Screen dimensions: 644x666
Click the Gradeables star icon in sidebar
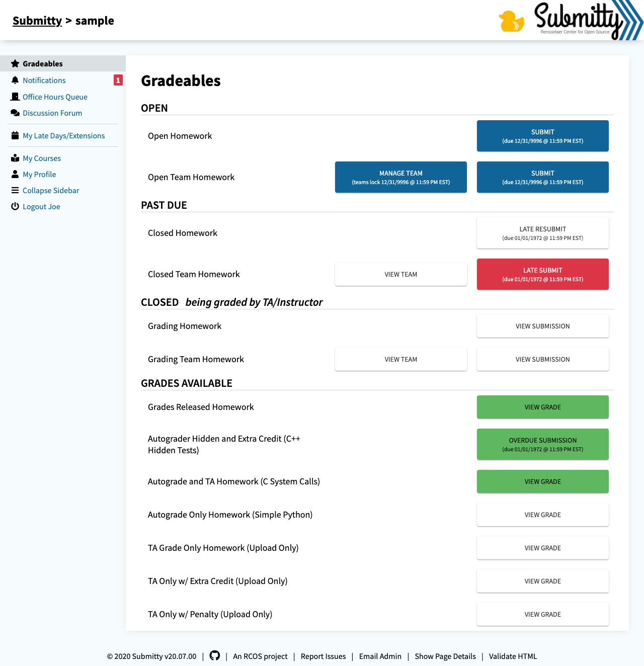click(x=15, y=64)
